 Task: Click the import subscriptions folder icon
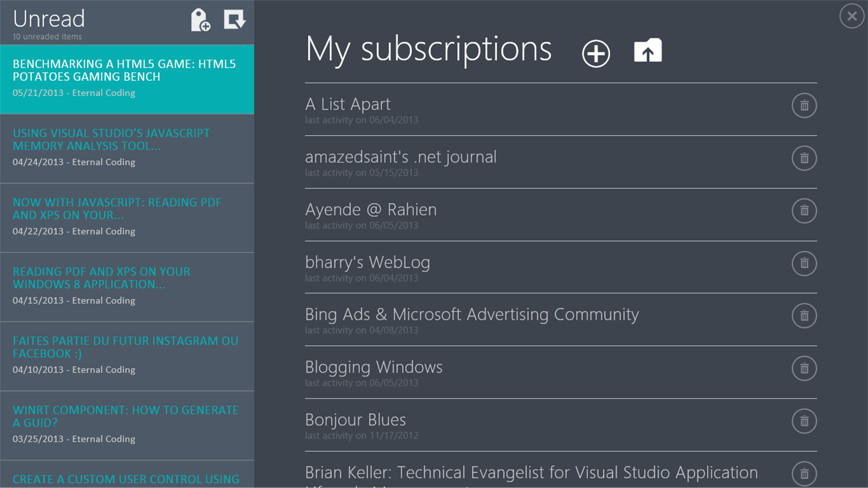point(648,51)
